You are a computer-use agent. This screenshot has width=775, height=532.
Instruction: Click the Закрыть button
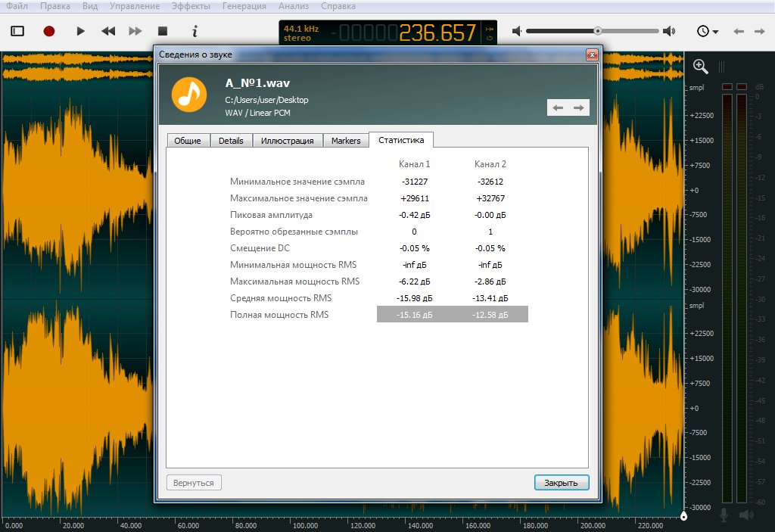point(561,483)
